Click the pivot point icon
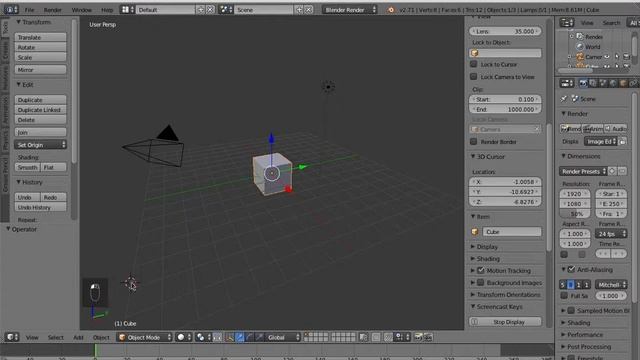 click(202, 337)
